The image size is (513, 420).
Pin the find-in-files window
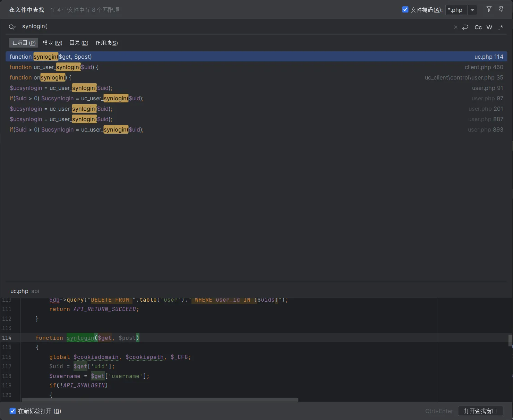(501, 9)
